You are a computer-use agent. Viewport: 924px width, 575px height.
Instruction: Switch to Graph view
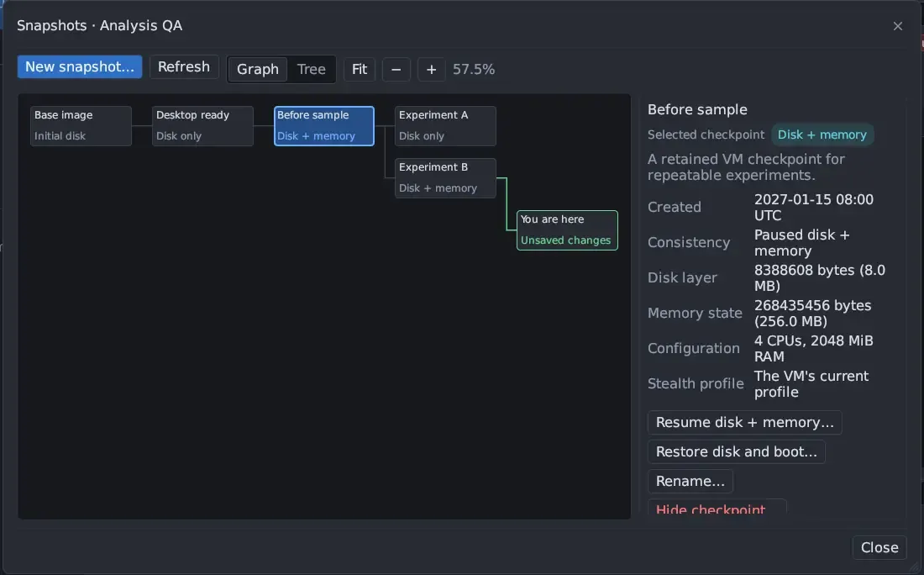[258, 70]
